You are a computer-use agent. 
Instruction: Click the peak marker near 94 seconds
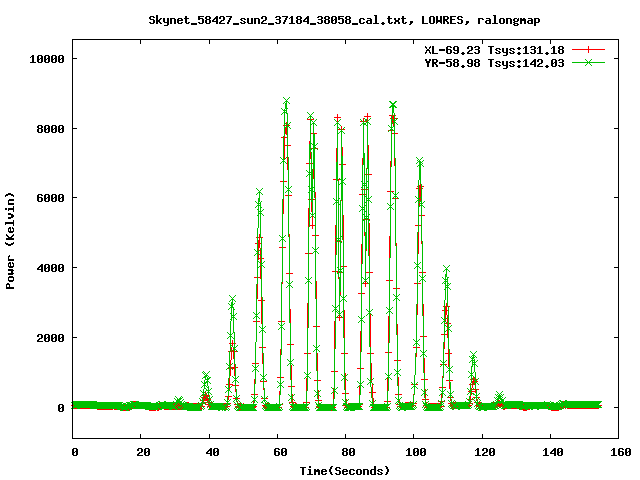(x=393, y=105)
